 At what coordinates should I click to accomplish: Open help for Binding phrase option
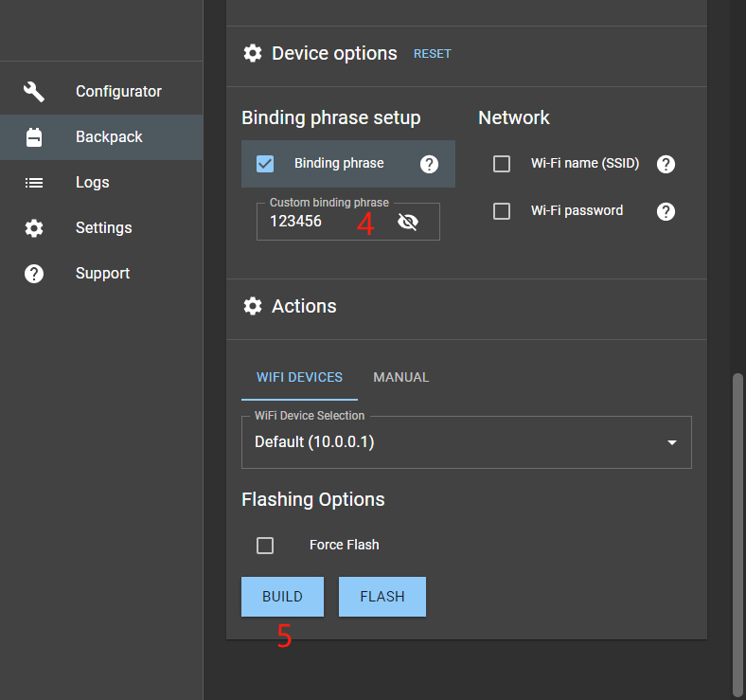tap(429, 164)
